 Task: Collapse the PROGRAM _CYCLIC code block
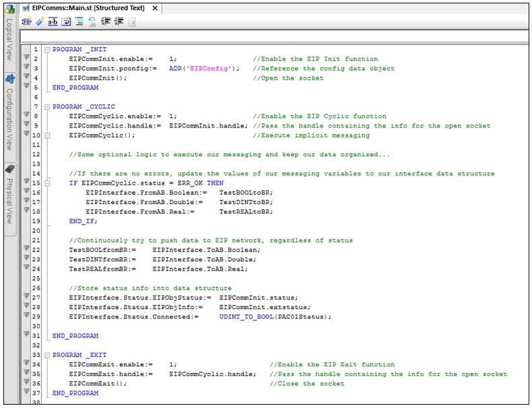click(x=46, y=107)
